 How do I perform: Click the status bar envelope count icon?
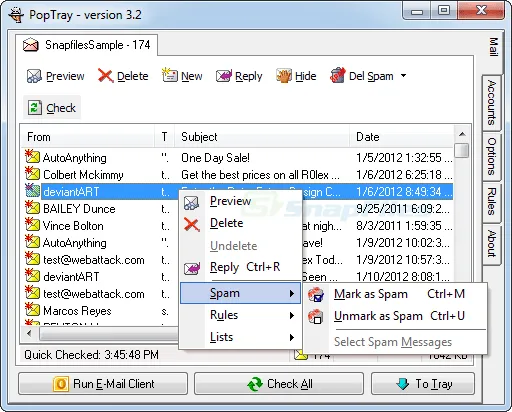(301, 355)
